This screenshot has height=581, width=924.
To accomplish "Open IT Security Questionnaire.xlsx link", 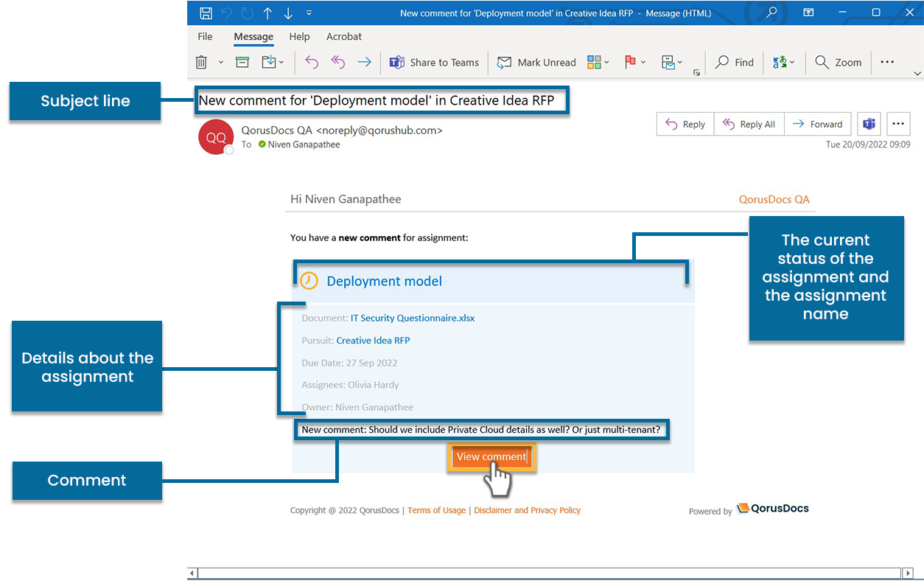I will [x=413, y=319].
